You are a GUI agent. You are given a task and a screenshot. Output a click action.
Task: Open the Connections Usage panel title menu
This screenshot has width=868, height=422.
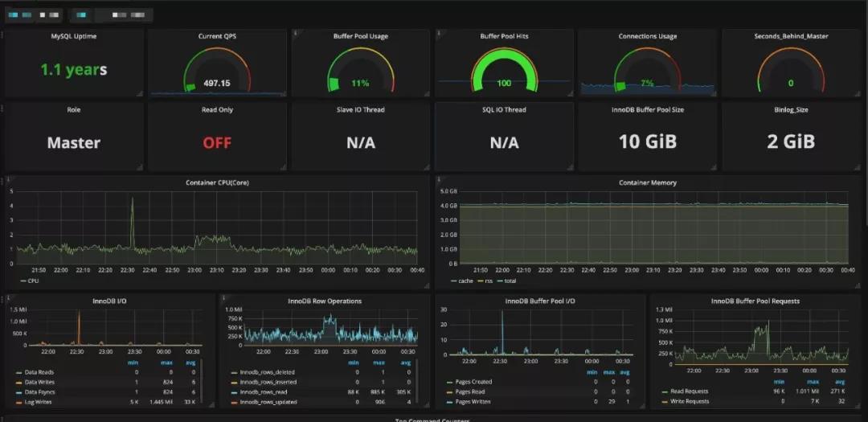tap(647, 36)
